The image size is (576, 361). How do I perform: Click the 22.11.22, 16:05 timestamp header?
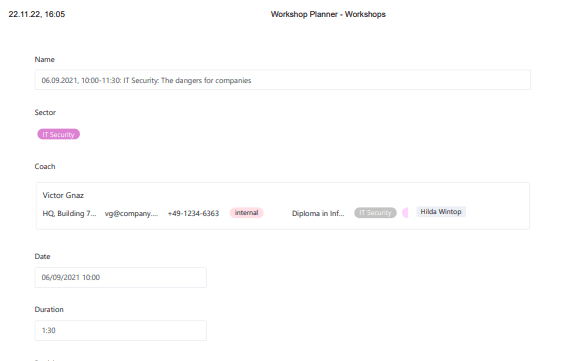(37, 14)
